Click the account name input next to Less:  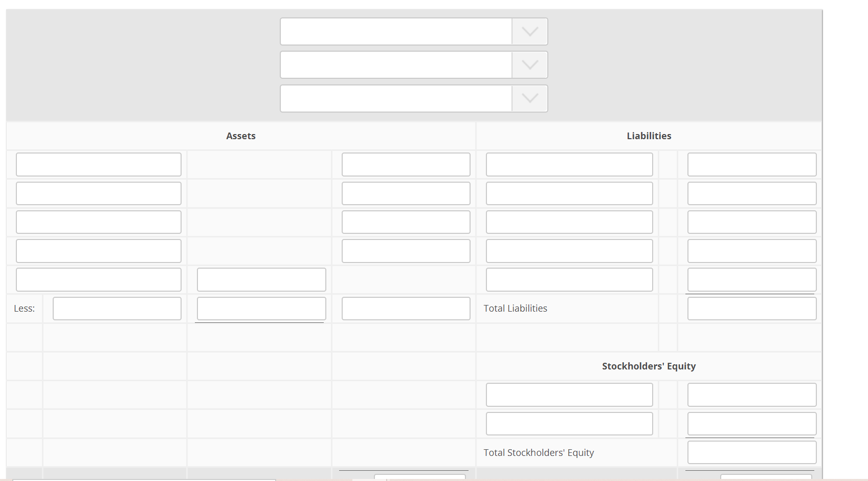tap(117, 309)
